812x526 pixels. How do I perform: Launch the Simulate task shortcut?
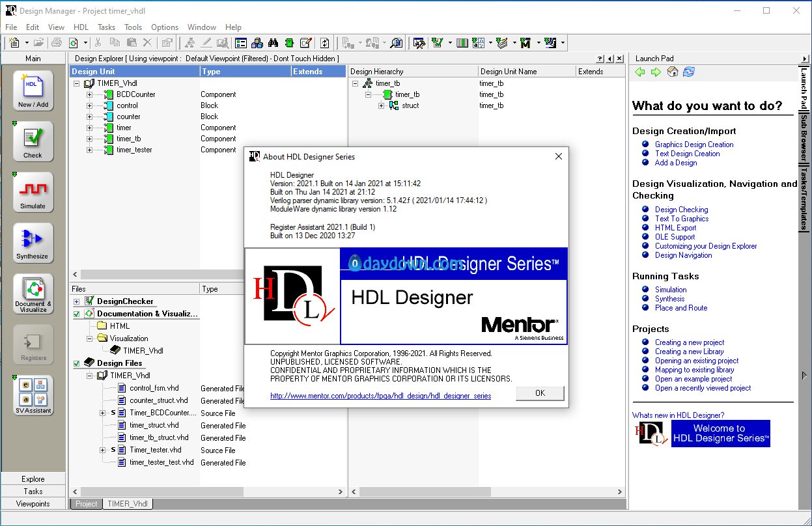click(x=33, y=193)
